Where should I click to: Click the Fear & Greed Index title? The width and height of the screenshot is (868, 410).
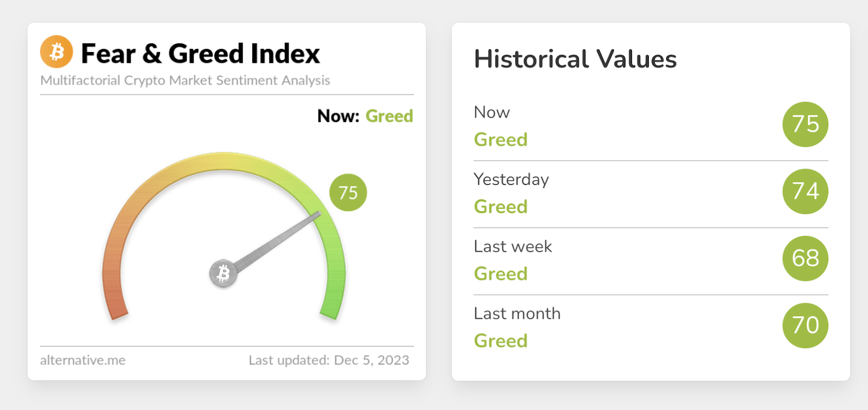pos(200,54)
